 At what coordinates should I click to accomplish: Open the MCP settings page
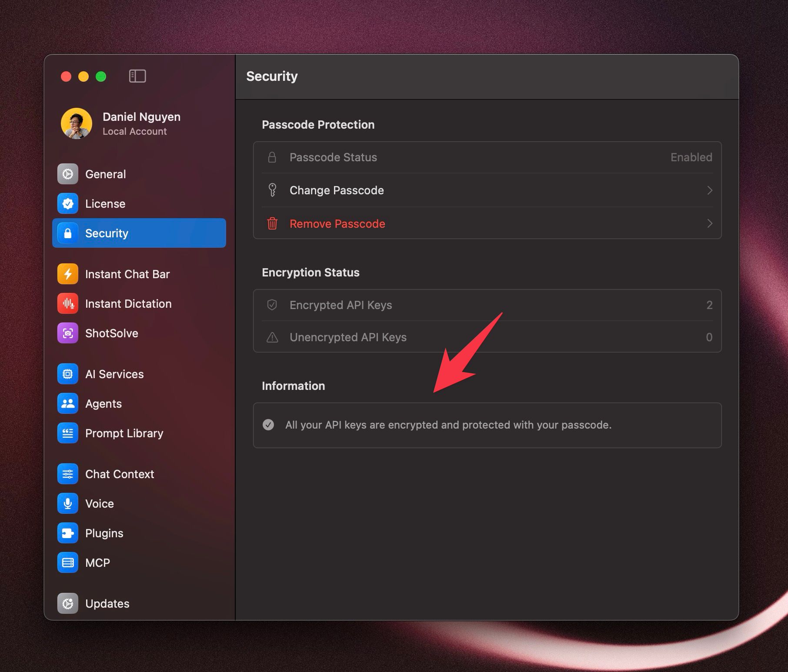pos(97,563)
